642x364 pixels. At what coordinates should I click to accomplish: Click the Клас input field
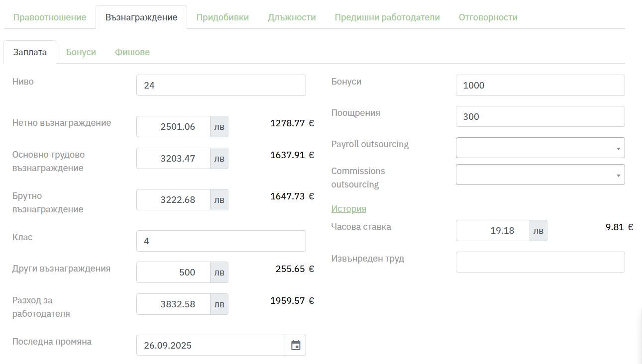221,241
